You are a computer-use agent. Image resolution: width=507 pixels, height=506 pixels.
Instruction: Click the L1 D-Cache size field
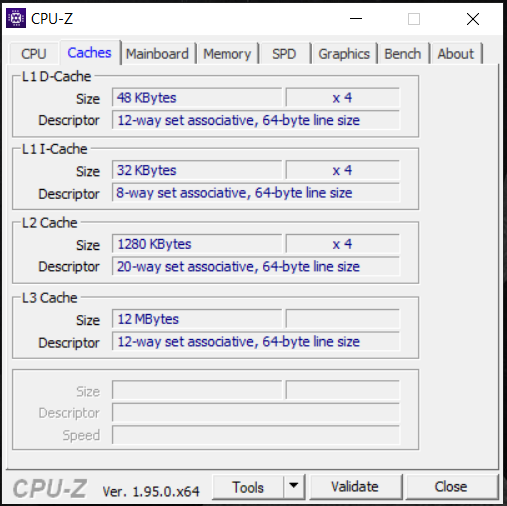tap(197, 98)
